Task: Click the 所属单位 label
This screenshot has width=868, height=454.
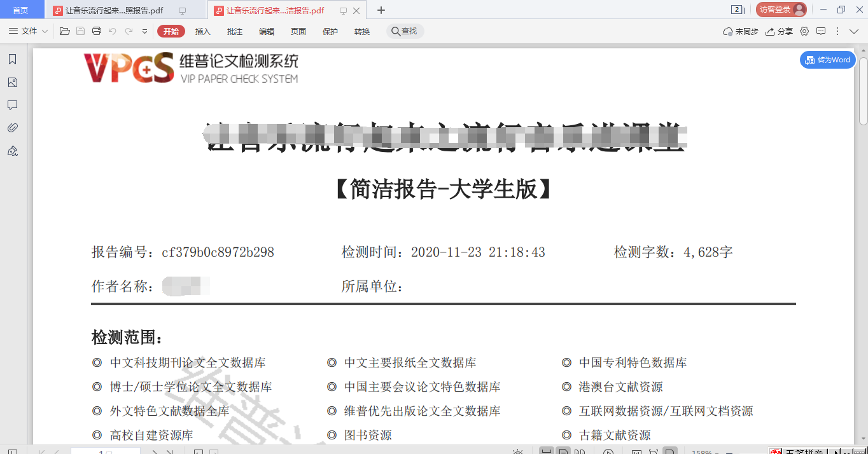Action: [x=372, y=287]
